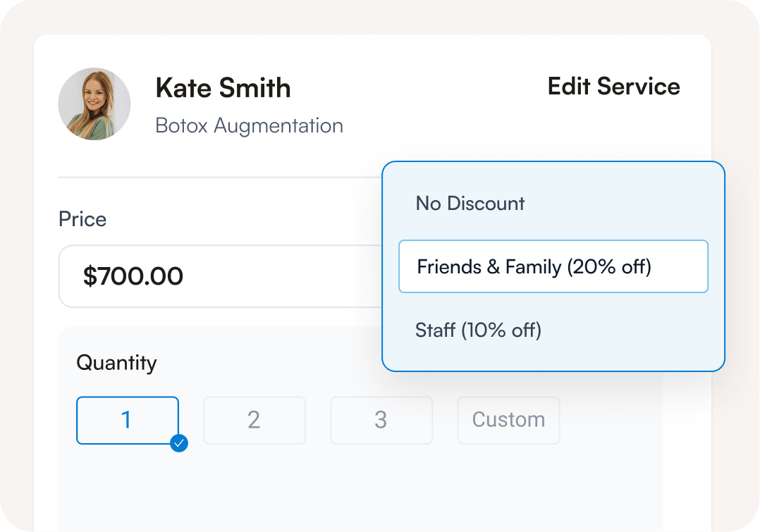Set quantity to 3

(381, 420)
